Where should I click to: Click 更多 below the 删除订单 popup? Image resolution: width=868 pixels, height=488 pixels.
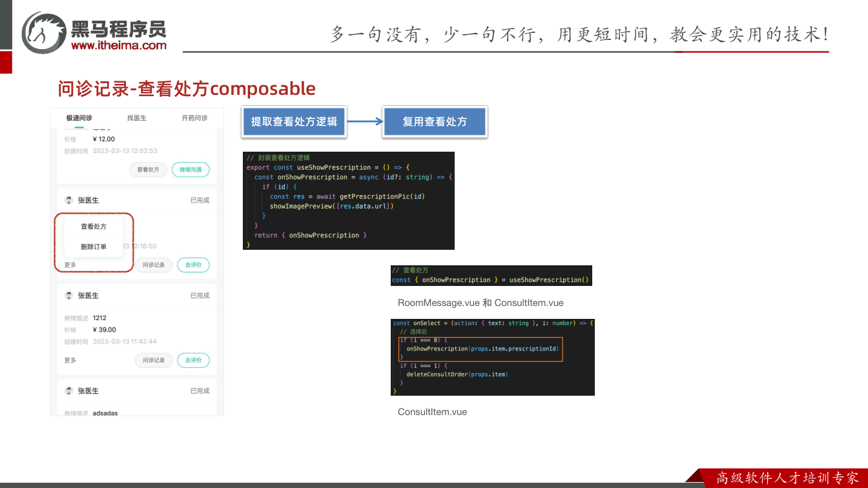click(x=70, y=265)
